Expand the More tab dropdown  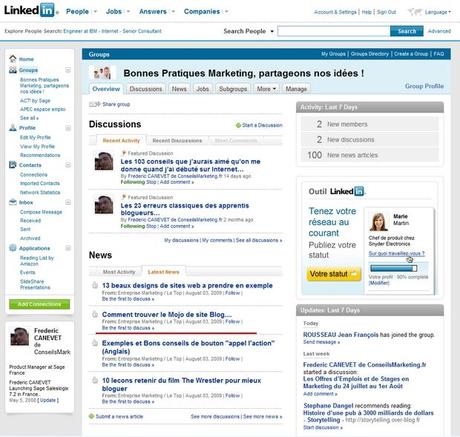coord(266,89)
